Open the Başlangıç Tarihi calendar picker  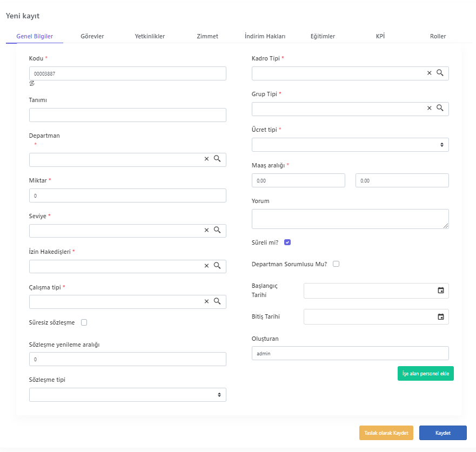tap(441, 291)
